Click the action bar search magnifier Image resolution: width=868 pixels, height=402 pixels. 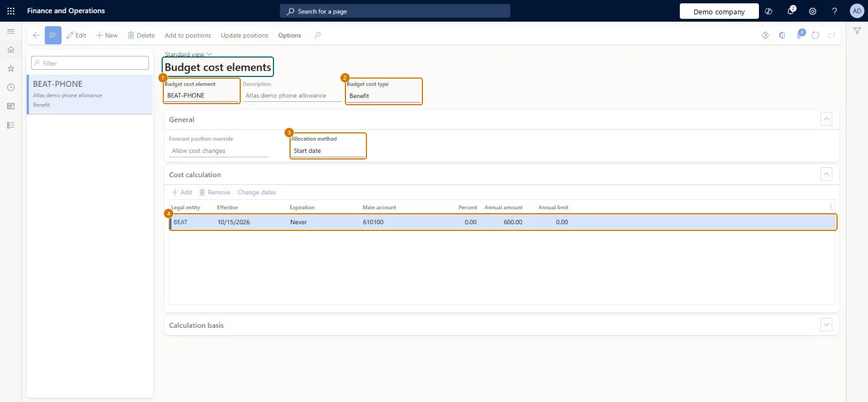317,35
